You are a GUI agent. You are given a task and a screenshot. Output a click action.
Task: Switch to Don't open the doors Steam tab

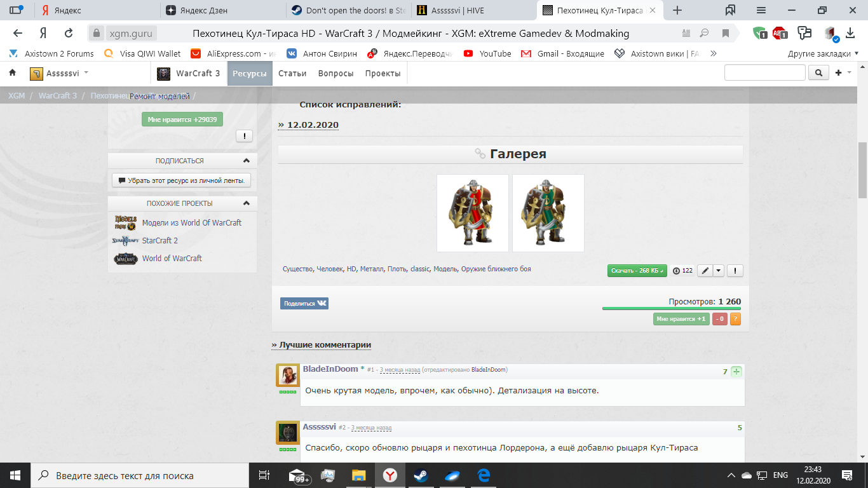pyautogui.click(x=348, y=10)
